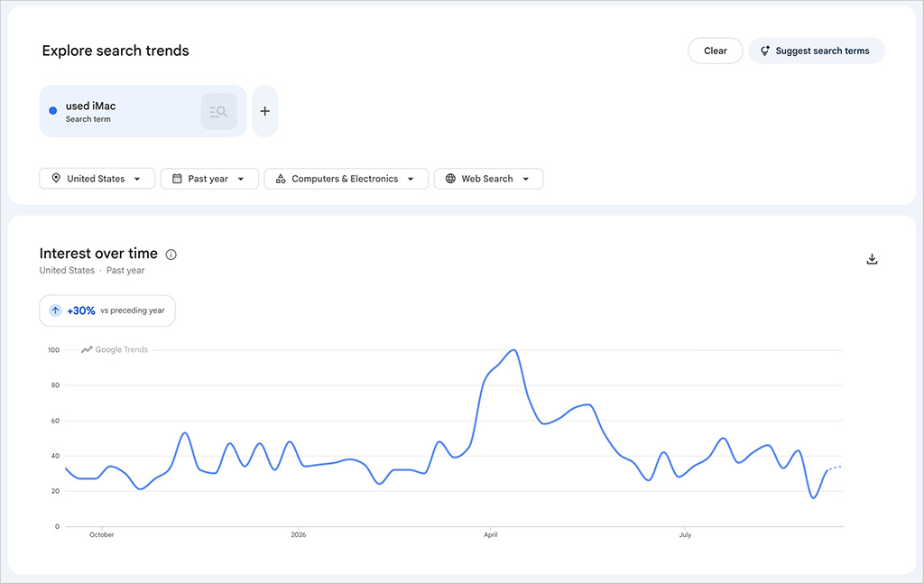924x584 pixels.
Task: Click the globe icon in Web Search filter
Action: pos(450,178)
